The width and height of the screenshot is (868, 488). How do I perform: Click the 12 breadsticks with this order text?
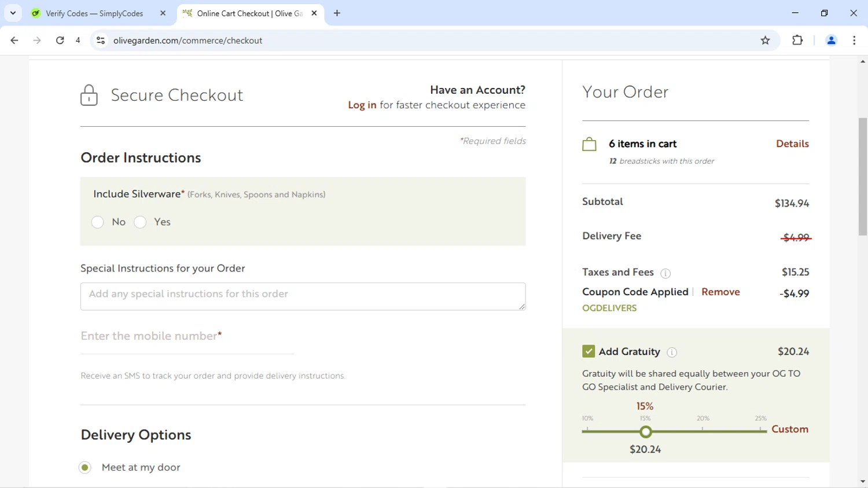click(661, 161)
